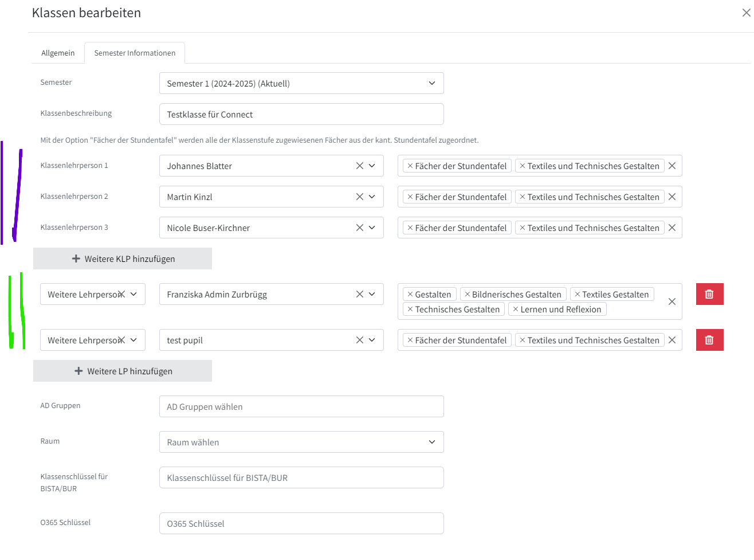Clear all subjects for Franziska Admin Zurbrügg
Screen dimensions: 754x560
[672, 301]
